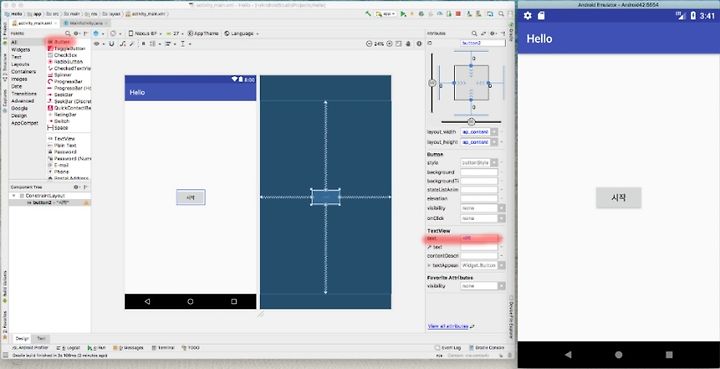
Task: Click the Zoom to Fit Screen icon
Action: pos(399,44)
